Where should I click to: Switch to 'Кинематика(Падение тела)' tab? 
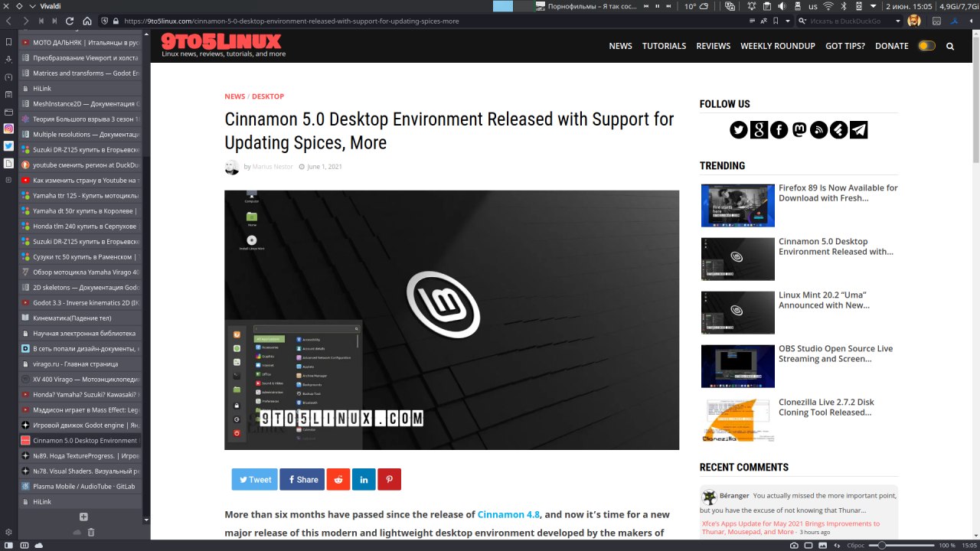[80, 318]
